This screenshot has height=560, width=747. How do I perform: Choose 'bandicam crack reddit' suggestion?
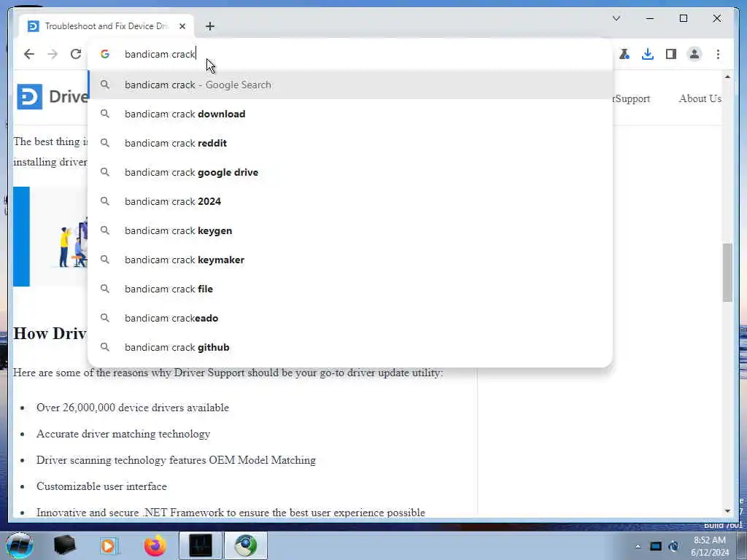(350, 143)
